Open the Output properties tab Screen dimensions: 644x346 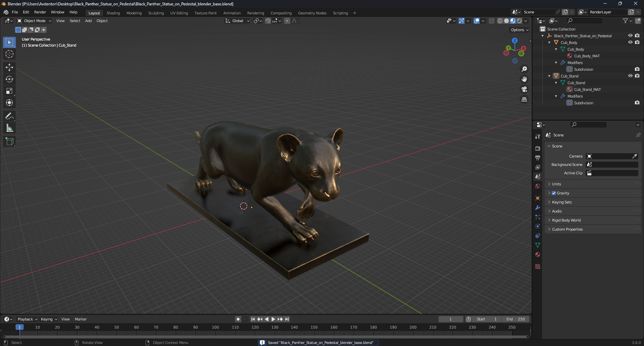click(x=538, y=158)
